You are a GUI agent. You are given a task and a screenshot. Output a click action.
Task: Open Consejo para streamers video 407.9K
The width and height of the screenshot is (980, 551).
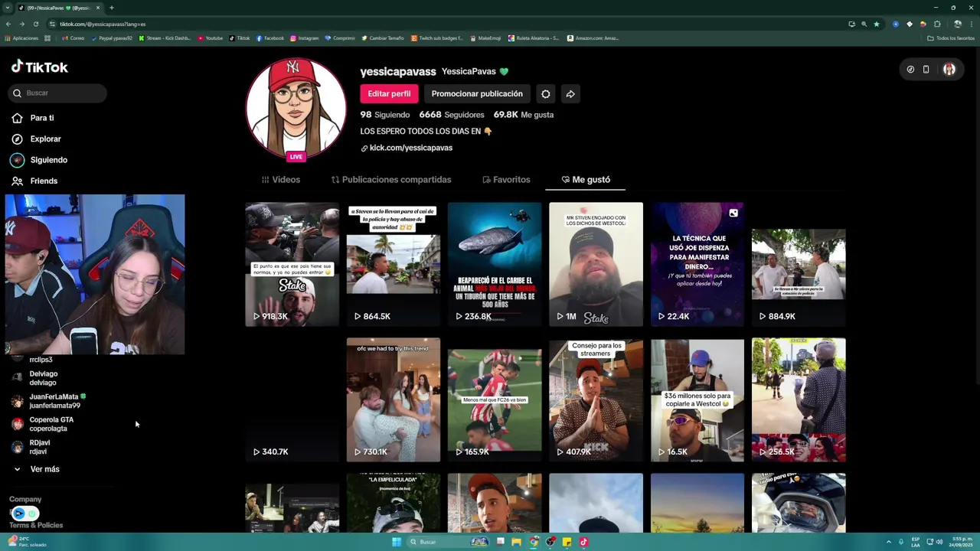click(x=596, y=400)
